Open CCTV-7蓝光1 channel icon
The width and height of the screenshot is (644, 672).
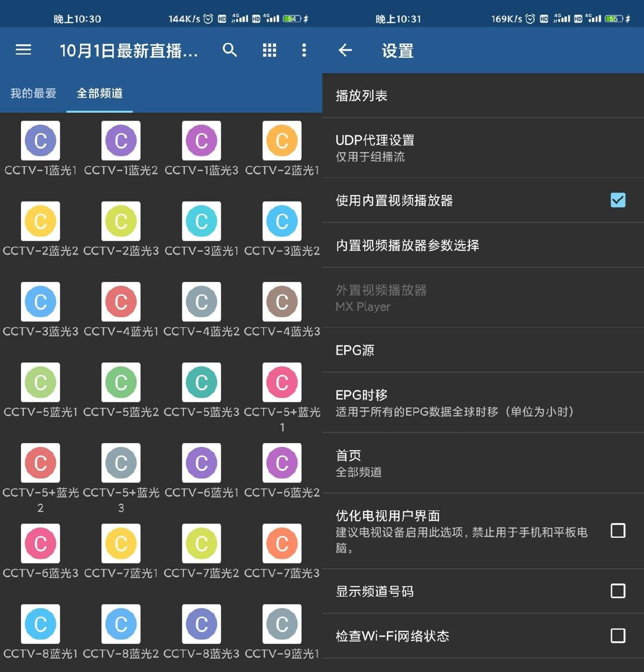[x=121, y=543]
